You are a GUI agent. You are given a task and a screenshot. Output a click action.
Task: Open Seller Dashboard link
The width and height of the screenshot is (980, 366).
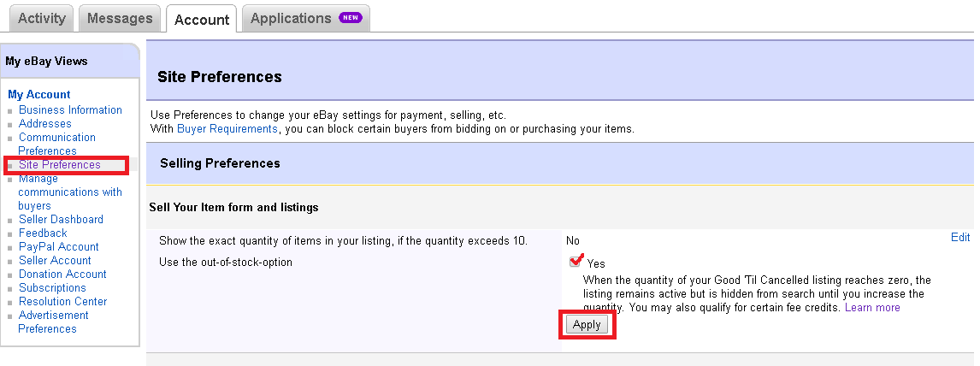62,219
